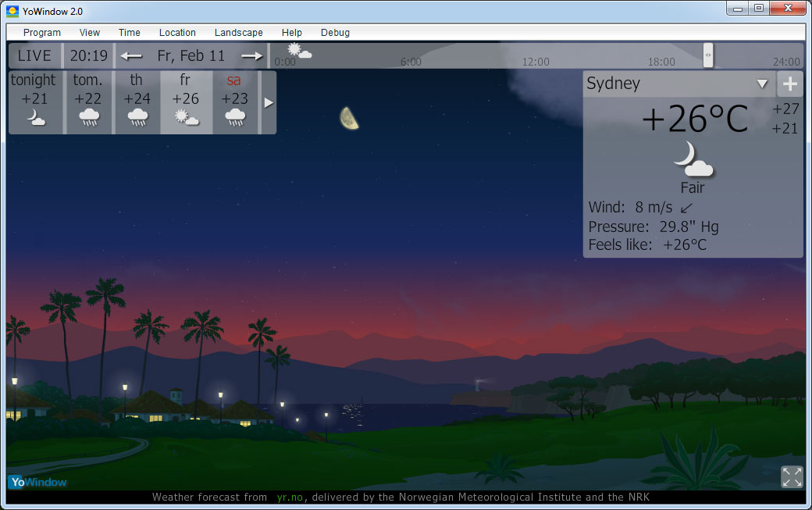
Task: Click the time slider handle on the timeline
Action: pyautogui.click(x=708, y=55)
